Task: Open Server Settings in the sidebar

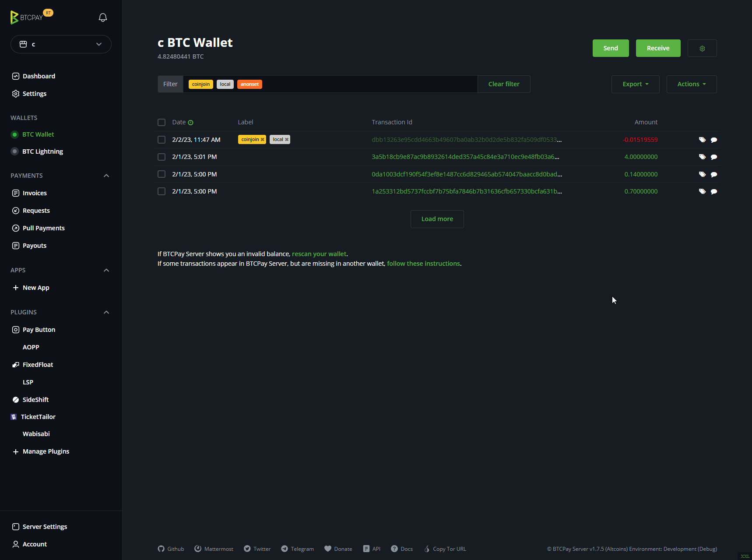Action: tap(45, 526)
